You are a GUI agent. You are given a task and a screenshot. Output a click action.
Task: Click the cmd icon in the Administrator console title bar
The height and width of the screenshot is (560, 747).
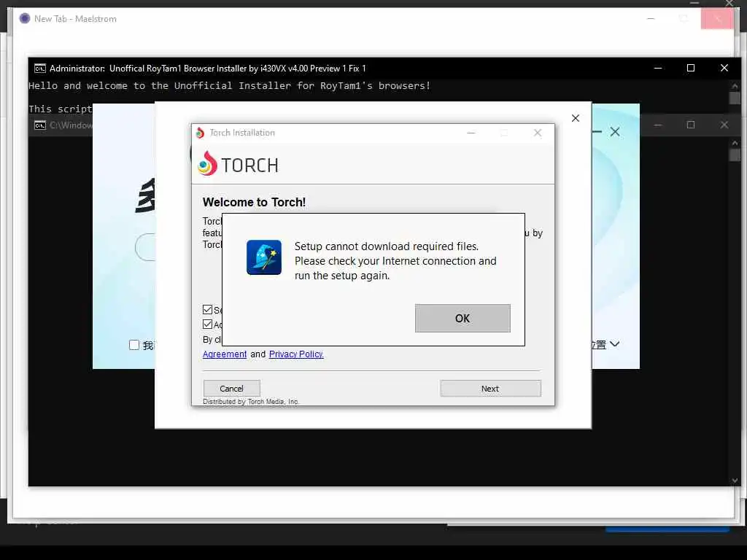click(40, 68)
